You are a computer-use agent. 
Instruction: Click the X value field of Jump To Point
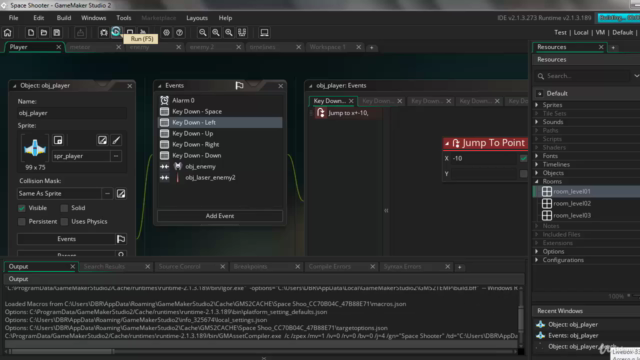(484, 158)
